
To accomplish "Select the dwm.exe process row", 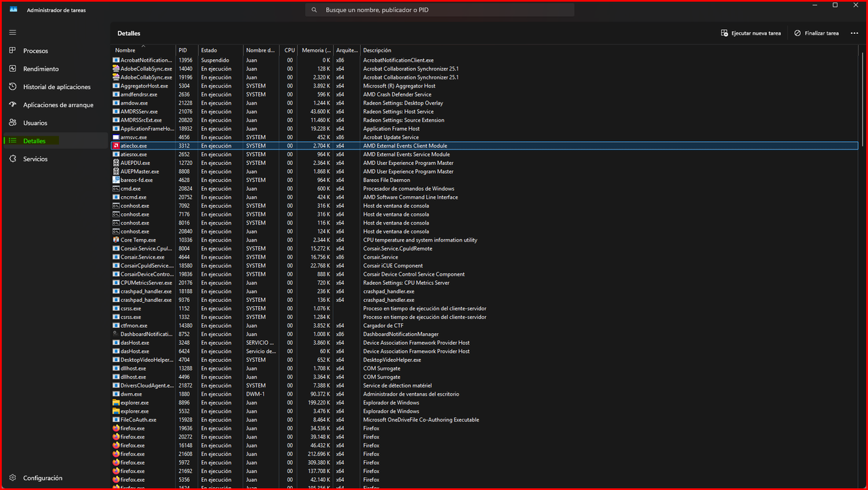I will click(484, 394).
